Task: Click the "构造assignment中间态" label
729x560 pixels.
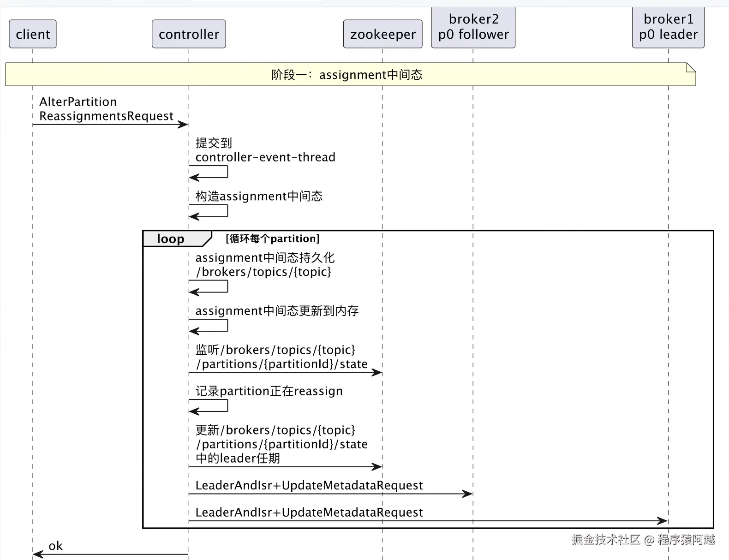Action: [259, 196]
